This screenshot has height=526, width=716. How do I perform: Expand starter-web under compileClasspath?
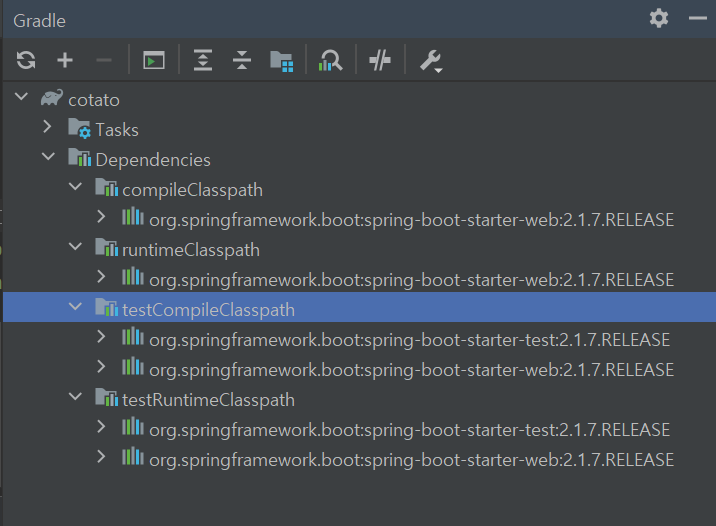point(101,216)
